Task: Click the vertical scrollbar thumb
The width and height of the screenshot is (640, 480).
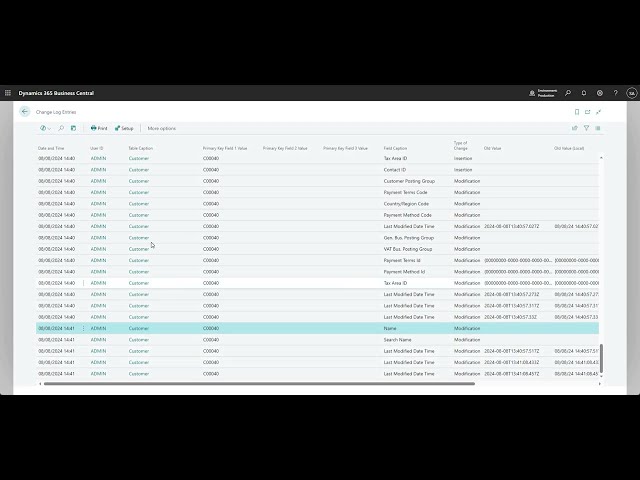Action: pos(601,358)
